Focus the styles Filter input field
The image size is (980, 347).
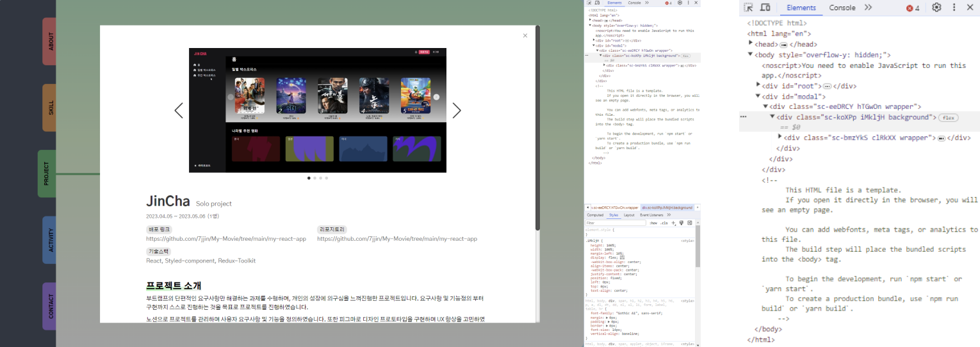click(x=616, y=223)
